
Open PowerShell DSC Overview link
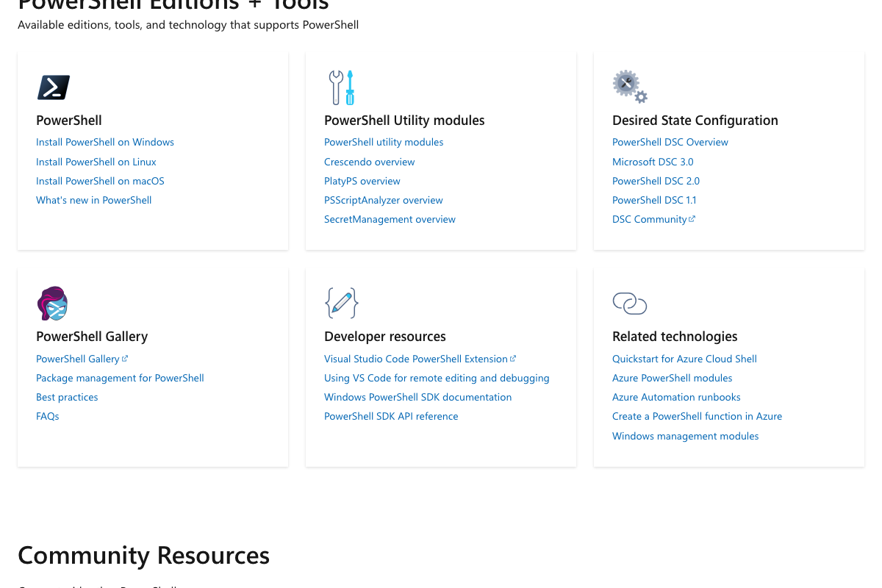[x=670, y=143]
